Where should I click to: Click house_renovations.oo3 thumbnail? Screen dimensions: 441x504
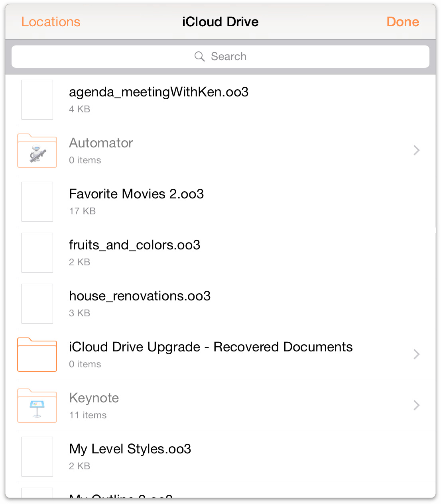coord(37,304)
